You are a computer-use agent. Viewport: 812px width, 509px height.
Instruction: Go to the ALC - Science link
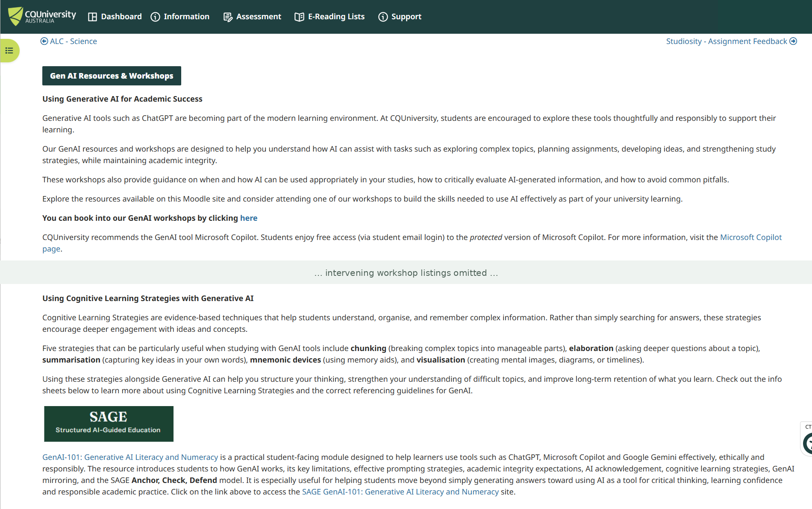point(69,41)
